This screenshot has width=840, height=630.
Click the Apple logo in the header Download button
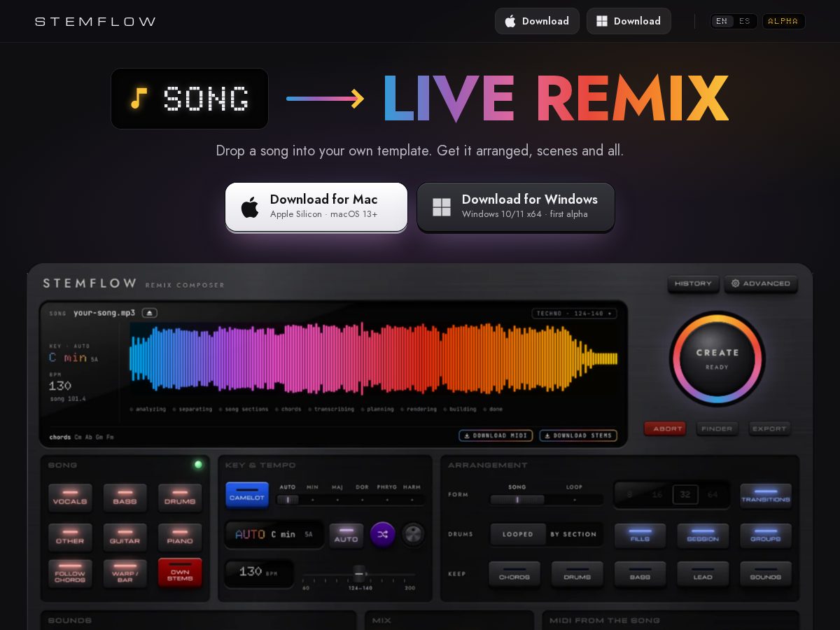click(510, 21)
